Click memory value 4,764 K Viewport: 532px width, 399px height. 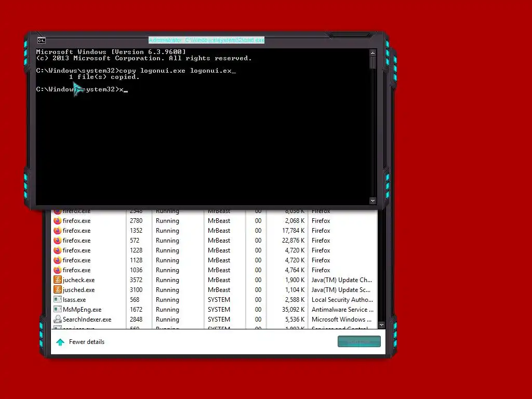[x=295, y=270]
